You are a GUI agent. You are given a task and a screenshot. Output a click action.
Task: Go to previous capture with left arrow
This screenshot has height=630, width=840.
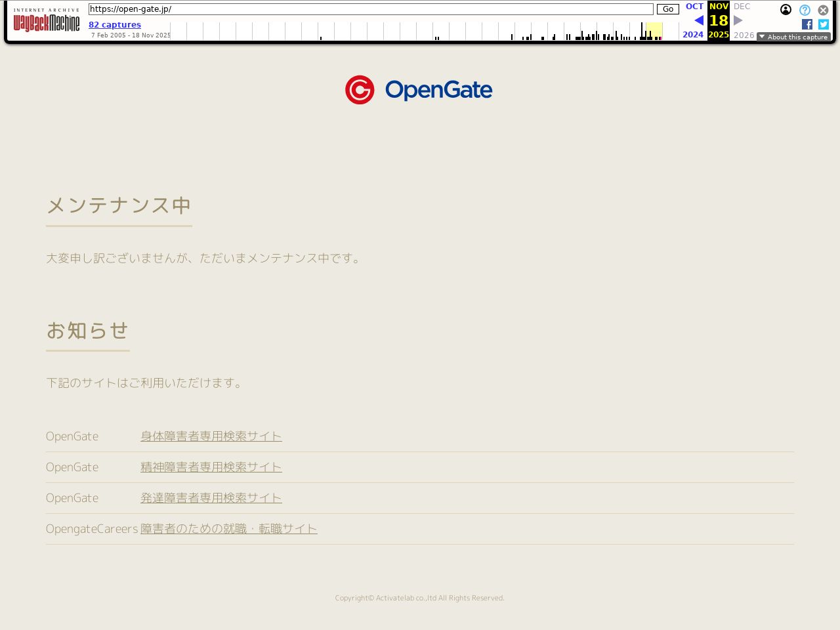click(x=698, y=20)
